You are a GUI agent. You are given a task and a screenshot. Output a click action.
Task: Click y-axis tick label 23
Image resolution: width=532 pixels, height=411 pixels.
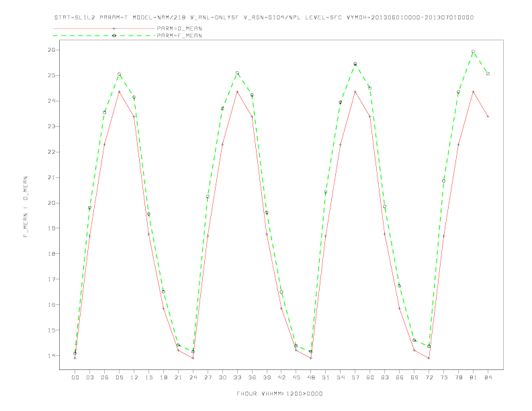coord(52,126)
